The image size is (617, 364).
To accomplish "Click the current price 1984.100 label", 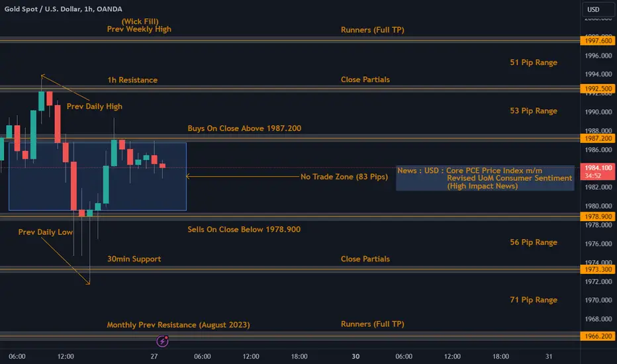I will [597, 171].
